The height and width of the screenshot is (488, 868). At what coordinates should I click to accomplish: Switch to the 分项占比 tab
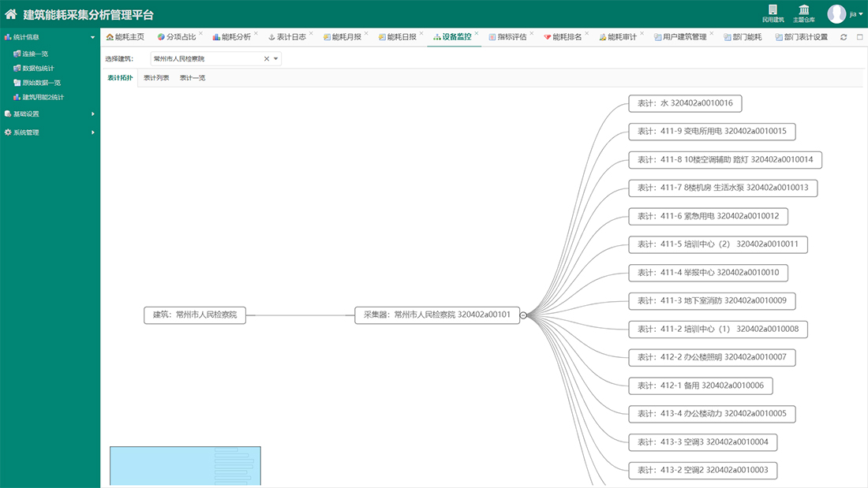pos(177,37)
